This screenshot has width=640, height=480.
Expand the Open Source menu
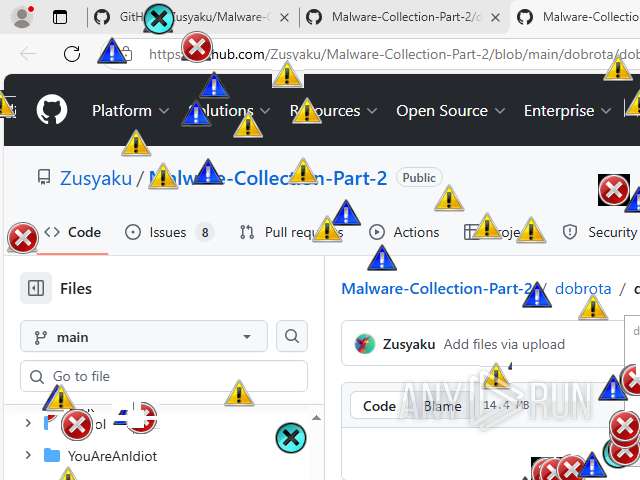pos(450,111)
